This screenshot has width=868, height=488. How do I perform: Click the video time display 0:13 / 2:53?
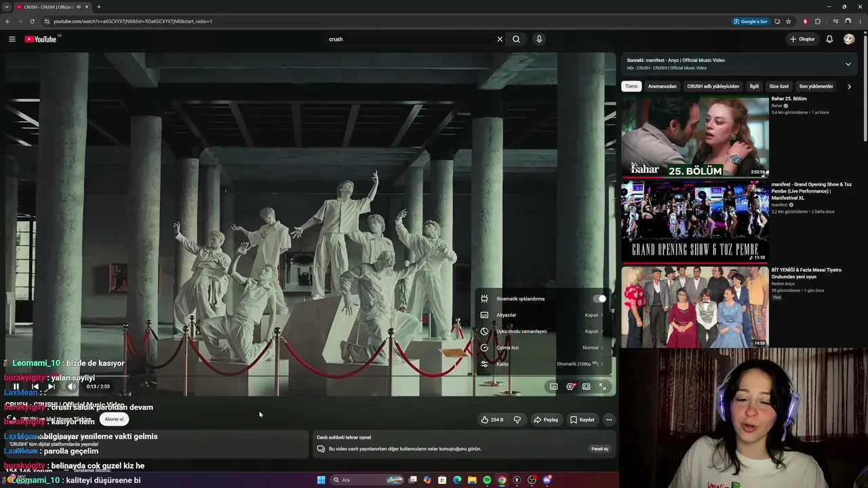(x=98, y=386)
